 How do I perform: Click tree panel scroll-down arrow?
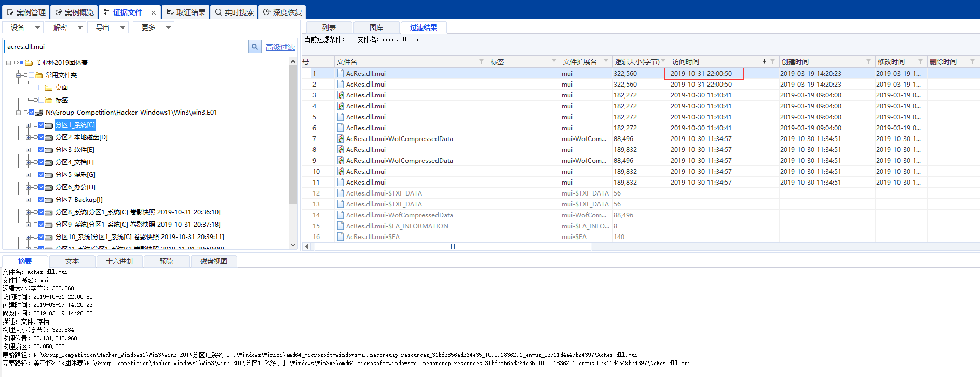pos(293,245)
